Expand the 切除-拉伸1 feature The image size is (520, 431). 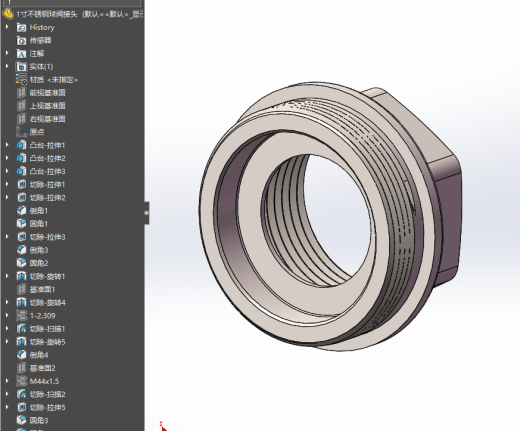(x=7, y=184)
